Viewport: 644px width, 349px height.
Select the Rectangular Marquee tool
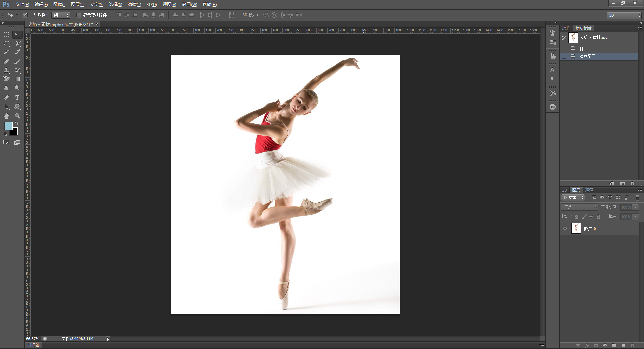pyautogui.click(x=6, y=34)
